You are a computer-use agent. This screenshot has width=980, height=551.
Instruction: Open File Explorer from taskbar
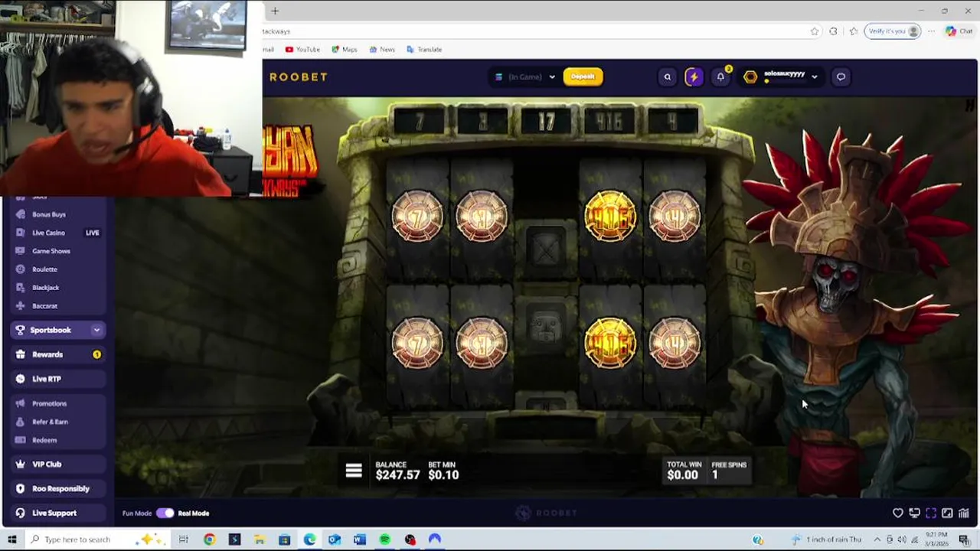pyautogui.click(x=260, y=540)
